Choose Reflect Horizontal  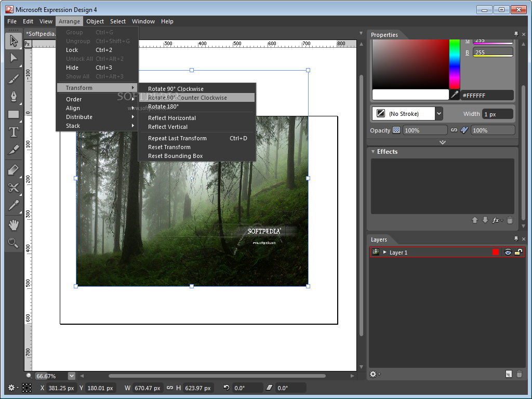(x=197, y=118)
